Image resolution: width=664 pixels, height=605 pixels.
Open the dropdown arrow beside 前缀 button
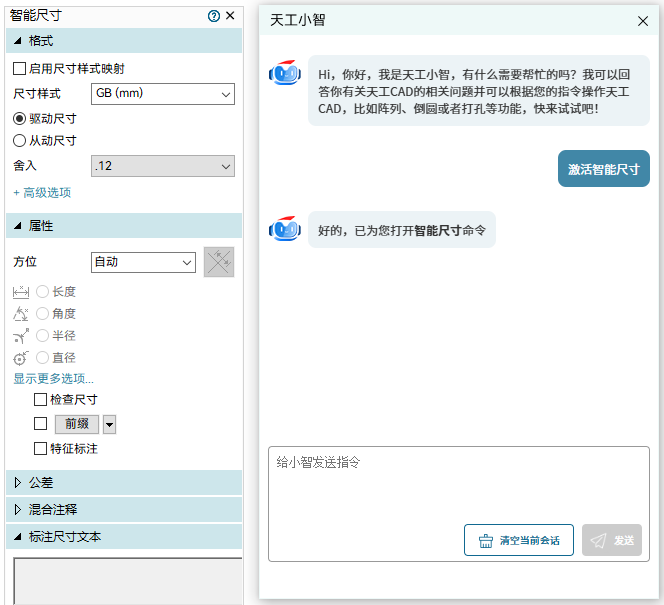coord(110,424)
